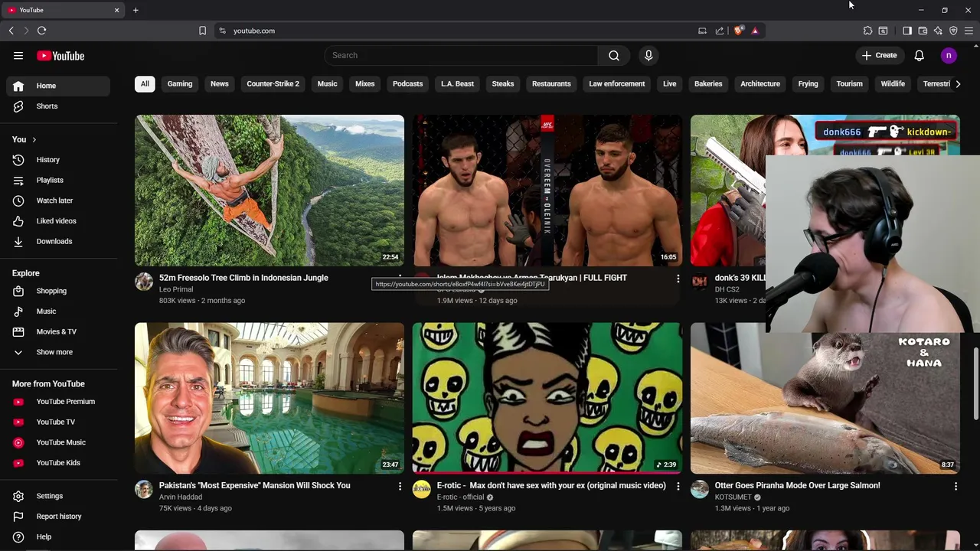The height and width of the screenshot is (551, 980).
Task: Open the Brave Rewards triangle icon
Action: (x=755, y=31)
